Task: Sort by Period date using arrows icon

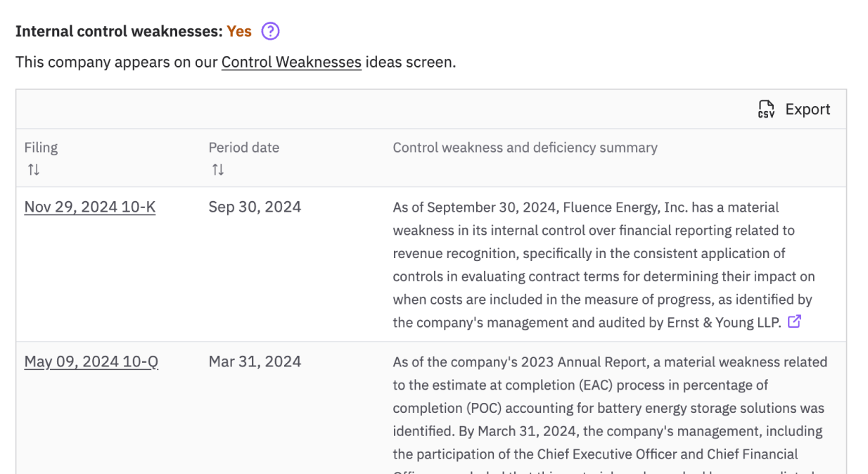Action: coord(218,169)
